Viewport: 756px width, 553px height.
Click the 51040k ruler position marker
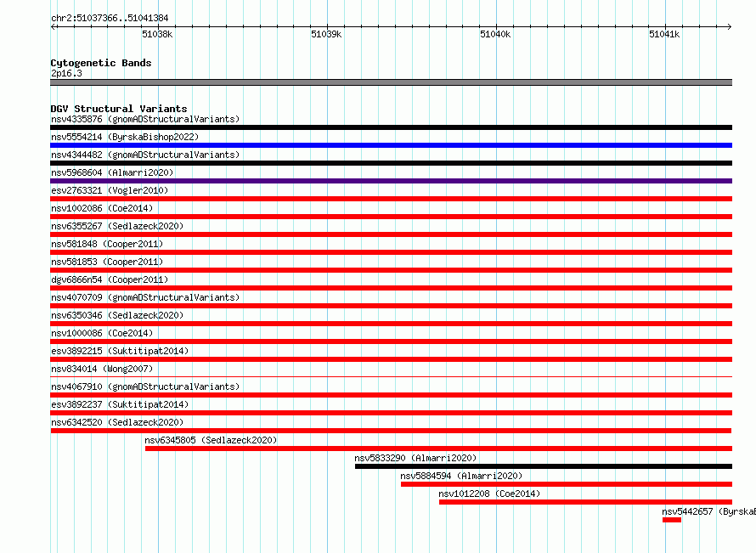point(495,34)
